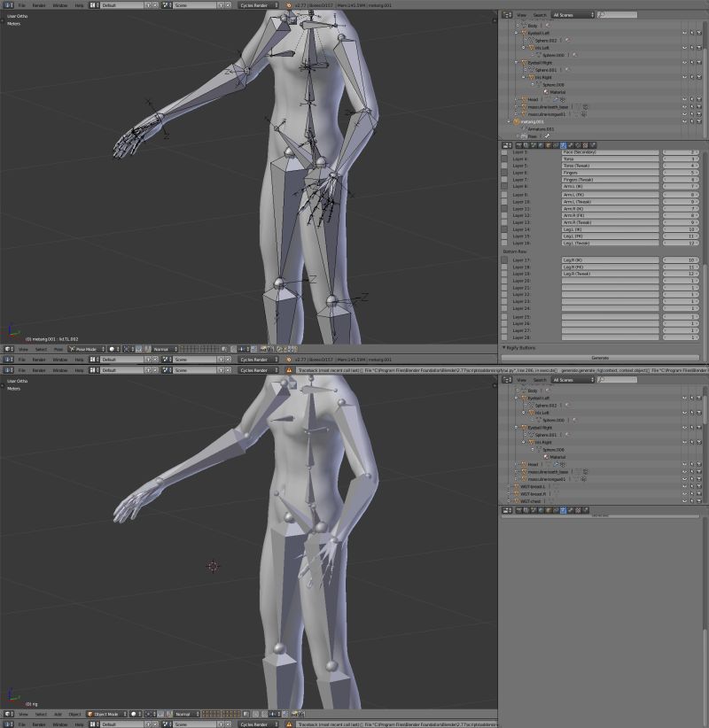
Task: Select the Armature data tab in Properties editor
Action: [563, 144]
